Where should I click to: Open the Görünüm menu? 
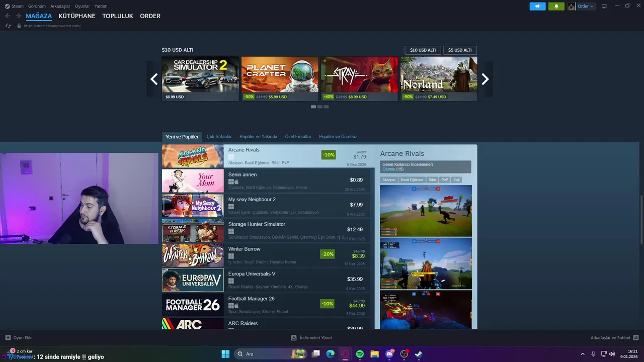pos(37,6)
